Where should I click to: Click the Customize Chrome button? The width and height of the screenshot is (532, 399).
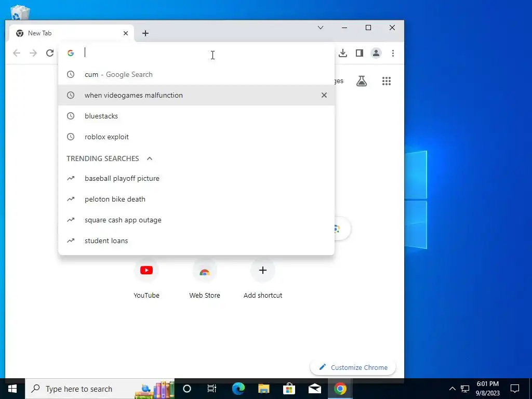(353, 367)
